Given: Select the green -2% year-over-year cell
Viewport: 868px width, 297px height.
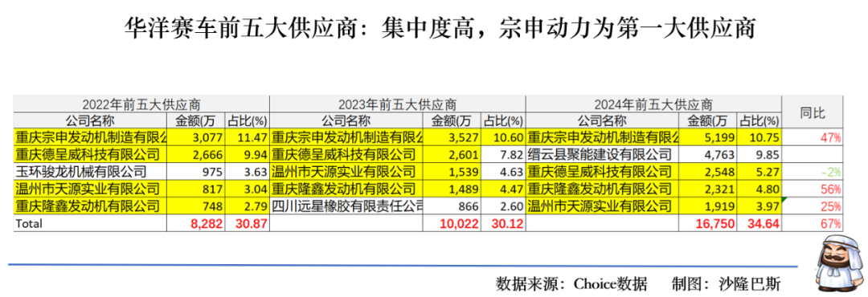Looking at the screenshot, I should tap(812, 172).
